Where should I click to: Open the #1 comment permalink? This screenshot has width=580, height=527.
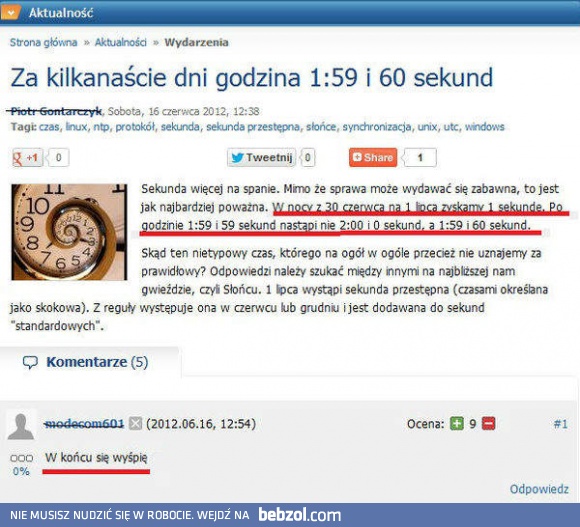click(x=561, y=424)
